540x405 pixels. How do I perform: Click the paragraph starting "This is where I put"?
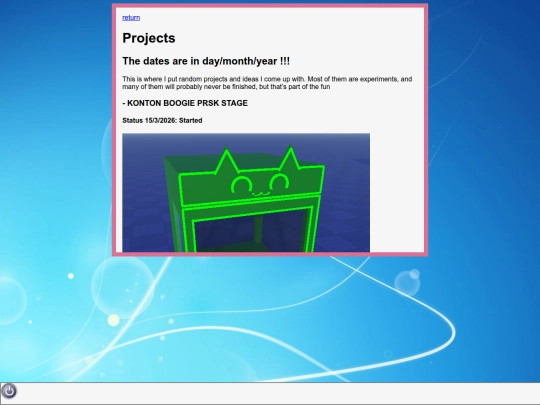tap(267, 83)
